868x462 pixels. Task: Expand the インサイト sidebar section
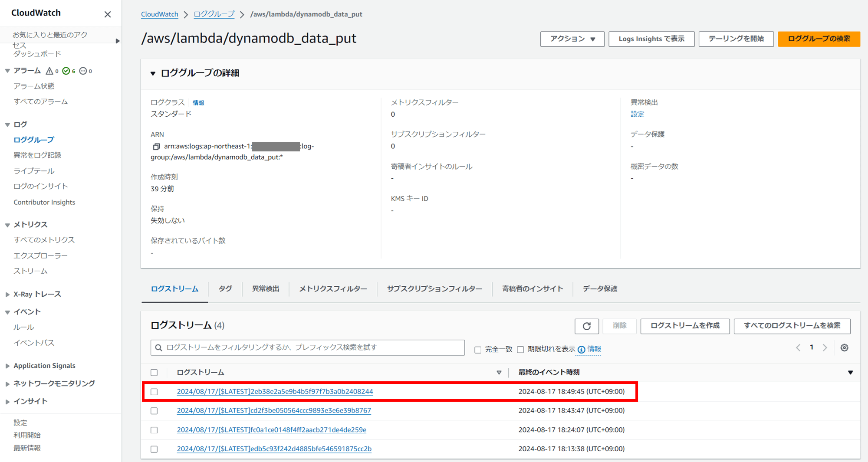point(7,402)
